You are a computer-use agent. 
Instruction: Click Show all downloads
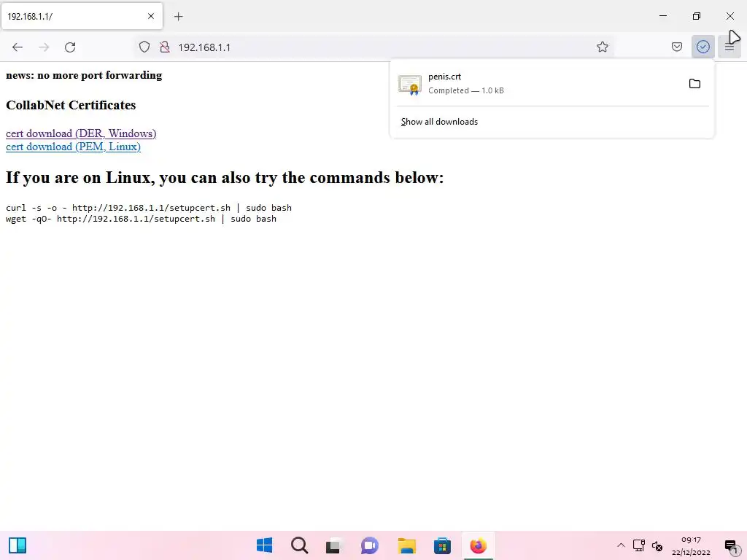point(439,122)
